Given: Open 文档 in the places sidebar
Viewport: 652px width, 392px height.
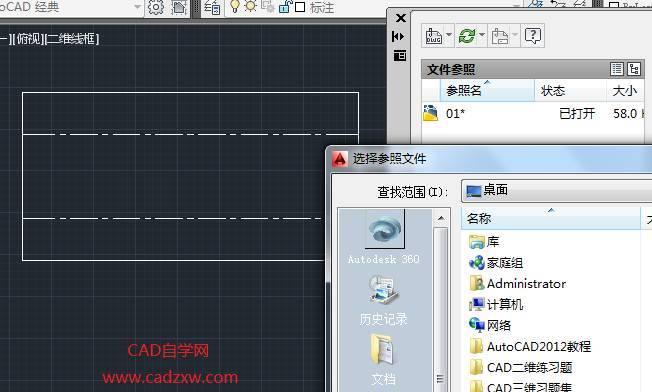Looking at the screenshot, I should click(x=383, y=360).
